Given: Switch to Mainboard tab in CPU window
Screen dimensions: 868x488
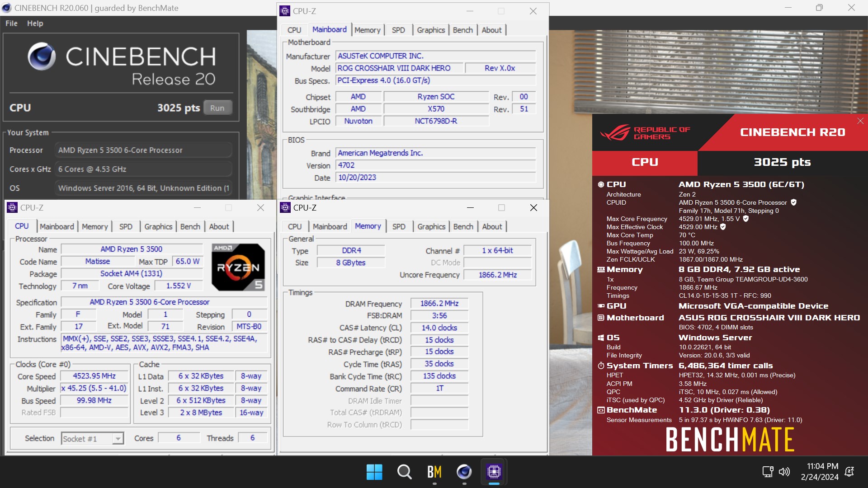Looking at the screenshot, I should coord(57,226).
